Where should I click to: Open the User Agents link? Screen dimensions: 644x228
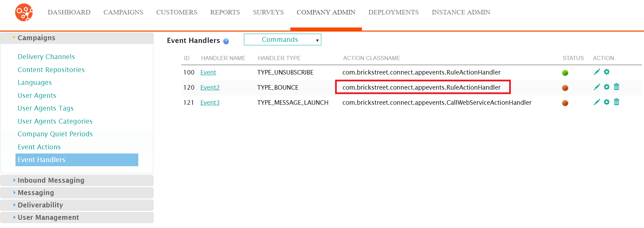pos(37,95)
